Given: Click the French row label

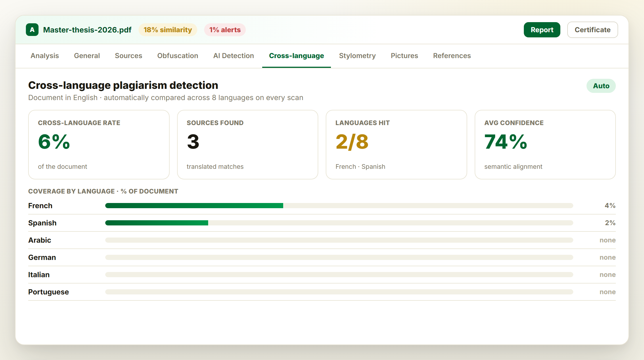Looking at the screenshot, I should (40, 206).
